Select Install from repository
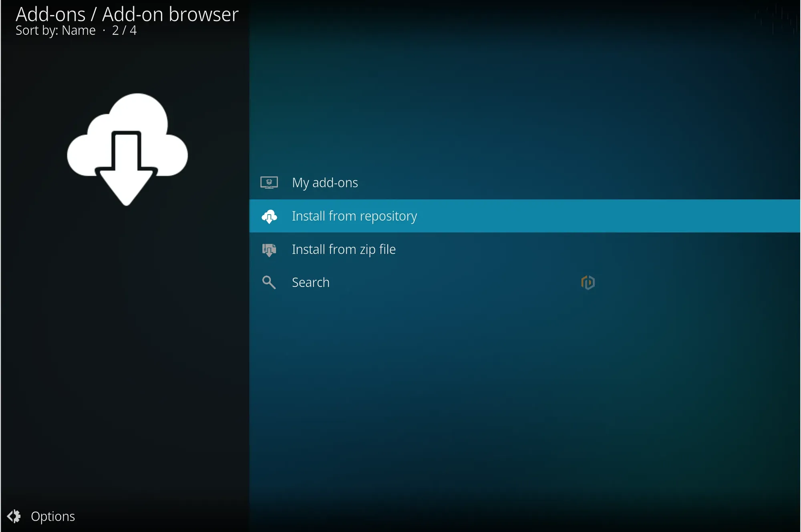Image resolution: width=801 pixels, height=532 pixels. [525, 216]
